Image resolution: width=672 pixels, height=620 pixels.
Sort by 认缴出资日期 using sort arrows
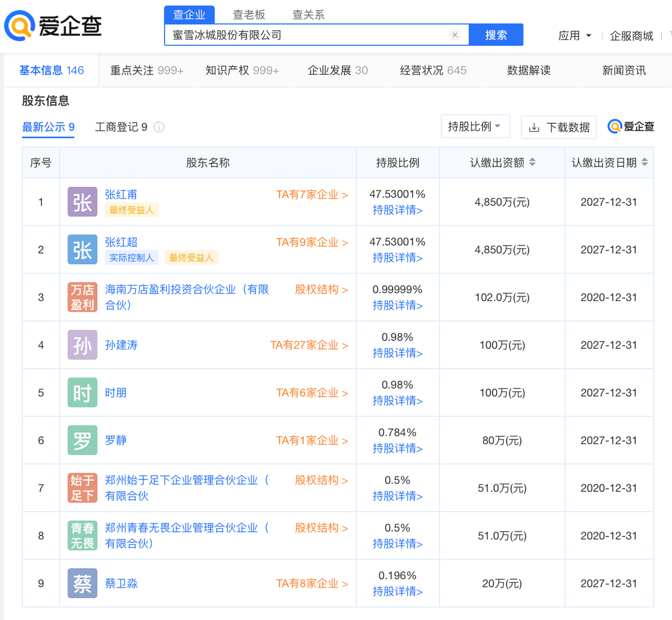[645, 162]
